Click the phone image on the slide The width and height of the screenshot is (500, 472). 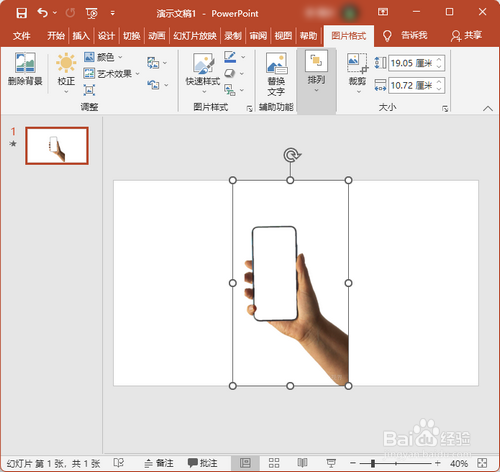click(290, 283)
